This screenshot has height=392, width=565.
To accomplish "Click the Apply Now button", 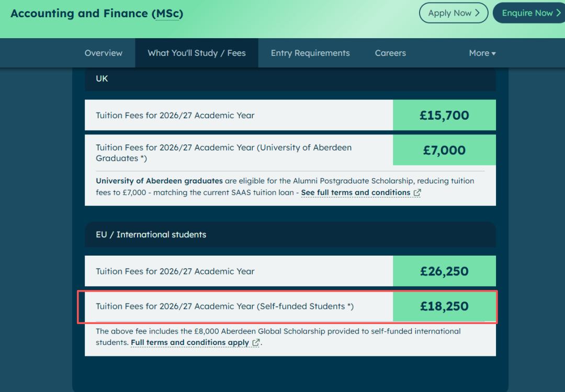I will click(x=453, y=13).
